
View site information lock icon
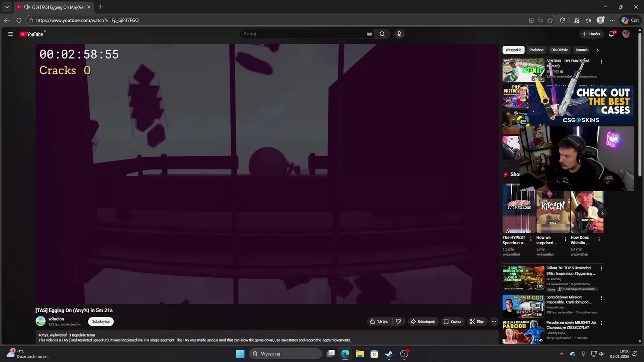tap(31, 20)
